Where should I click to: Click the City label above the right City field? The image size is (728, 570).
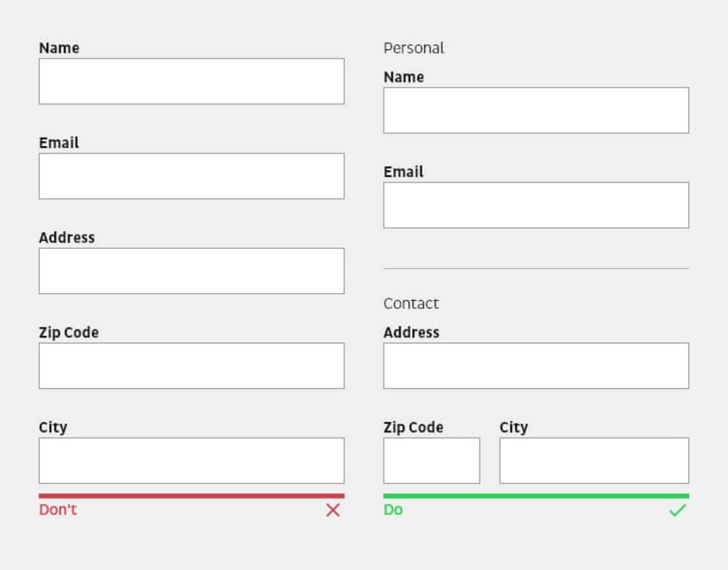[513, 427]
